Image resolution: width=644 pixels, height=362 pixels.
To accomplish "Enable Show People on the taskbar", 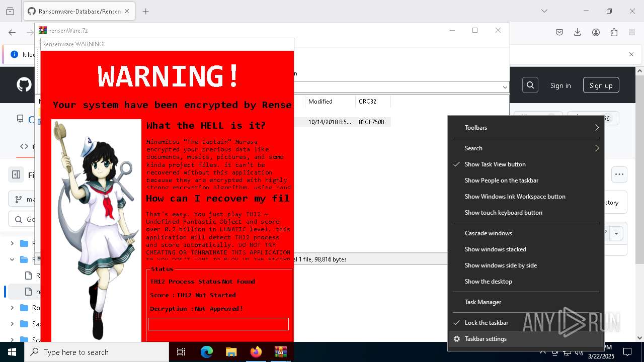I will click(x=526, y=180).
